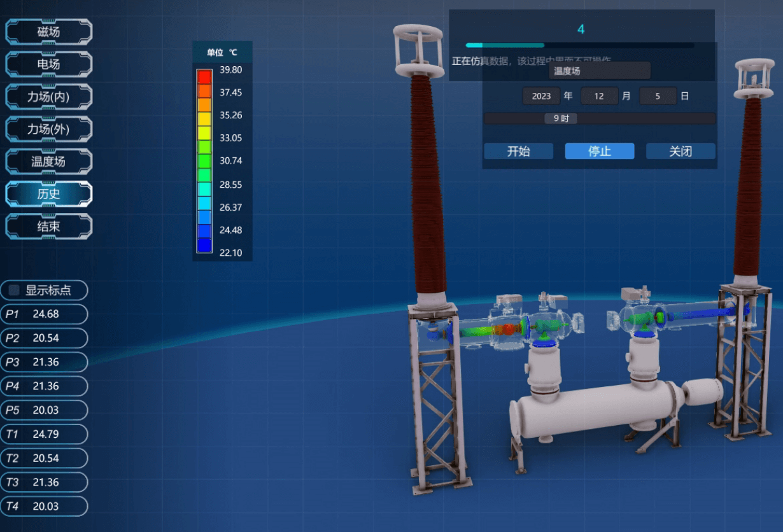Click the day field showing 5

coord(658,96)
